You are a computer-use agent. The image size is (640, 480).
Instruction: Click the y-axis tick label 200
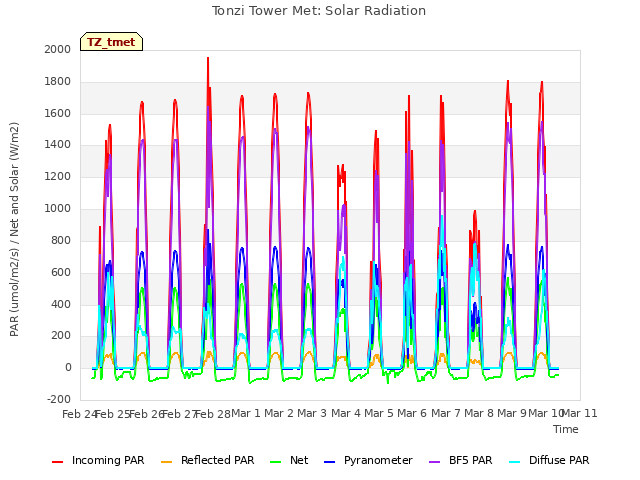(61, 336)
